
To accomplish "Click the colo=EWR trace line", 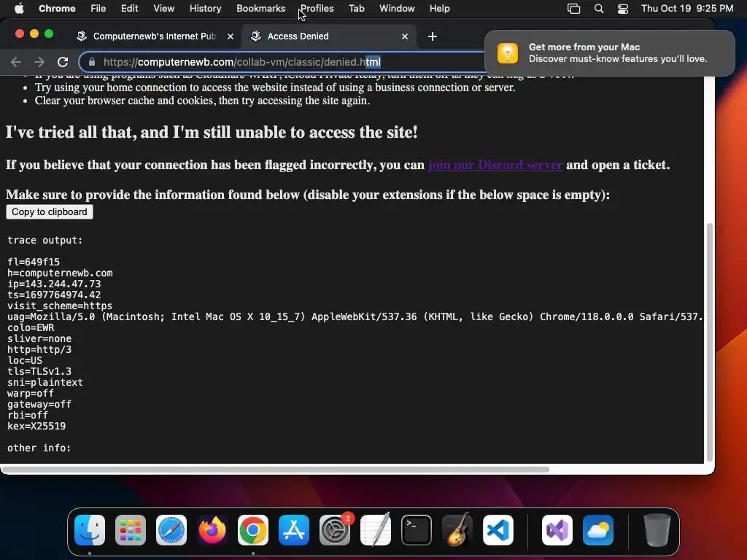I will pyautogui.click(x=31, y=327).
